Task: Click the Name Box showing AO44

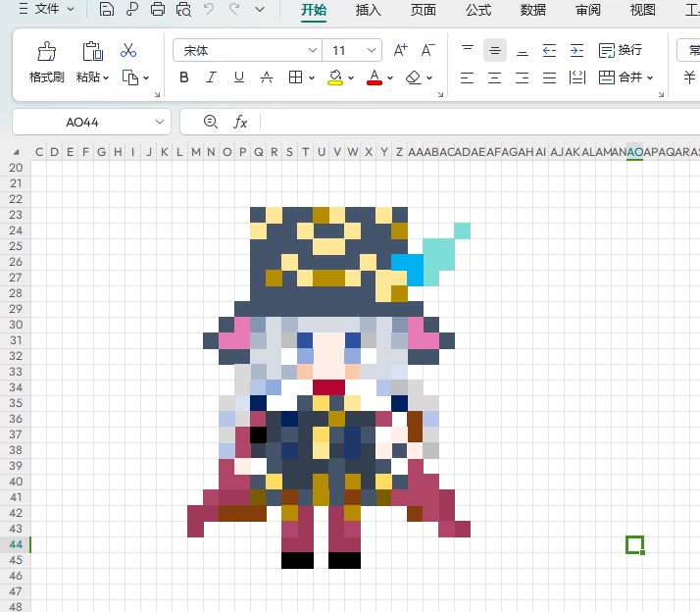Action: (x=82, y=122)
